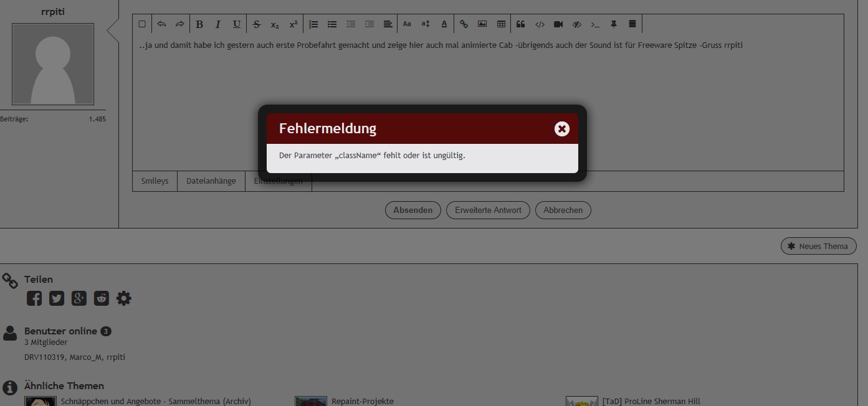The image size is (868, 406).
Task: Click the rrpiti username above the avatar
Action: pos(53,12)
